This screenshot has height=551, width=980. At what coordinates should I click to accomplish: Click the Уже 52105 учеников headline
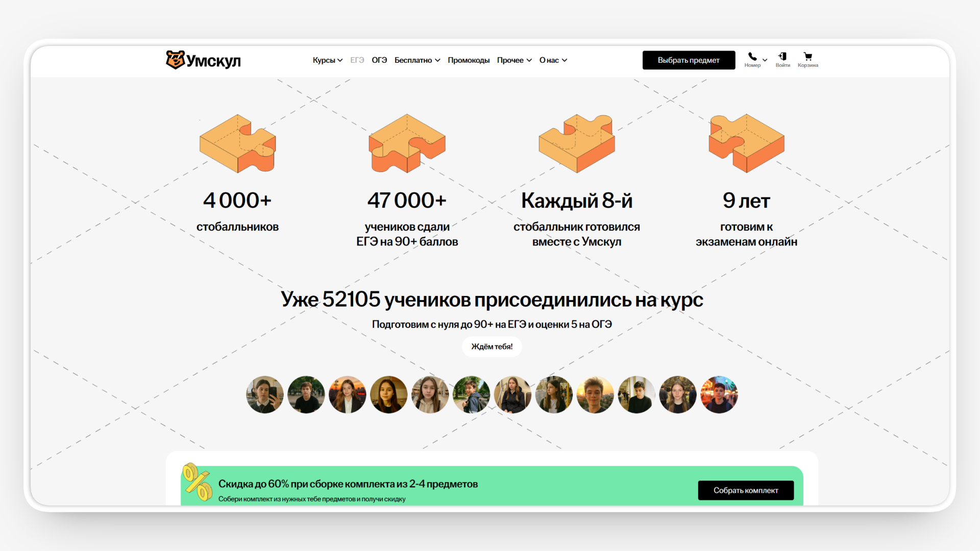click(x=492, y=299)
